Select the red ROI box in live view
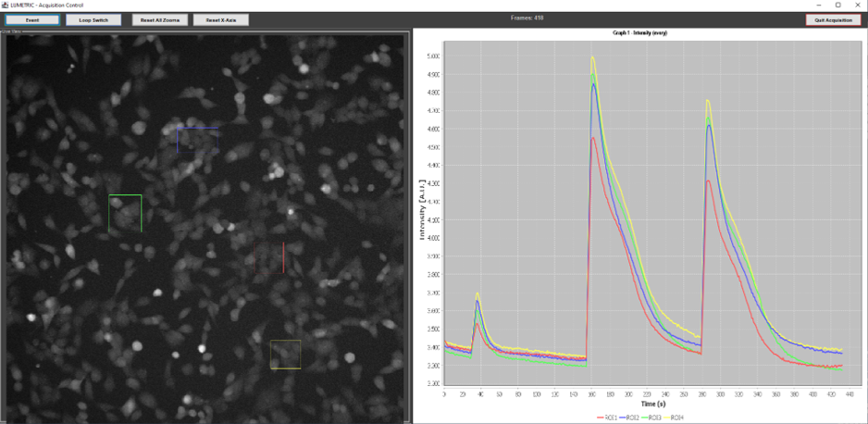This screenshot has height=424, width=868. tap(268, 257)
